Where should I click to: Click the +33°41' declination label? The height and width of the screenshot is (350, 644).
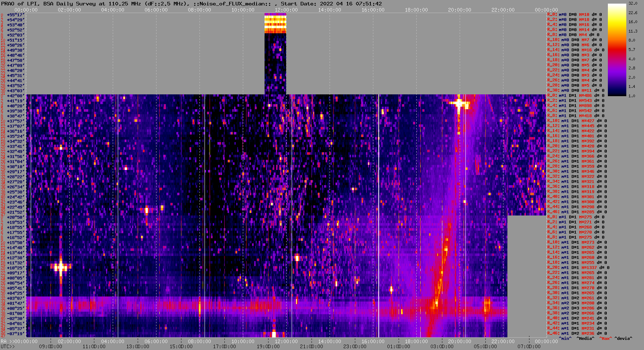tap(16, 146)
